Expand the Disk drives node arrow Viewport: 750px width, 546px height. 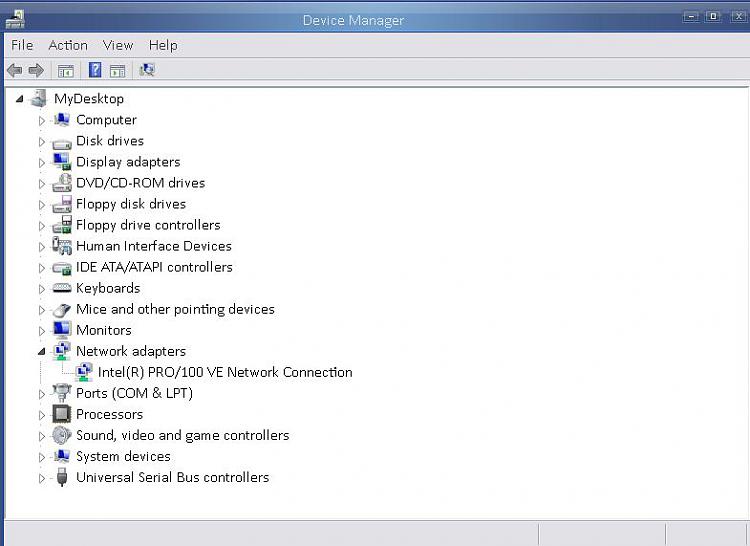42,142
